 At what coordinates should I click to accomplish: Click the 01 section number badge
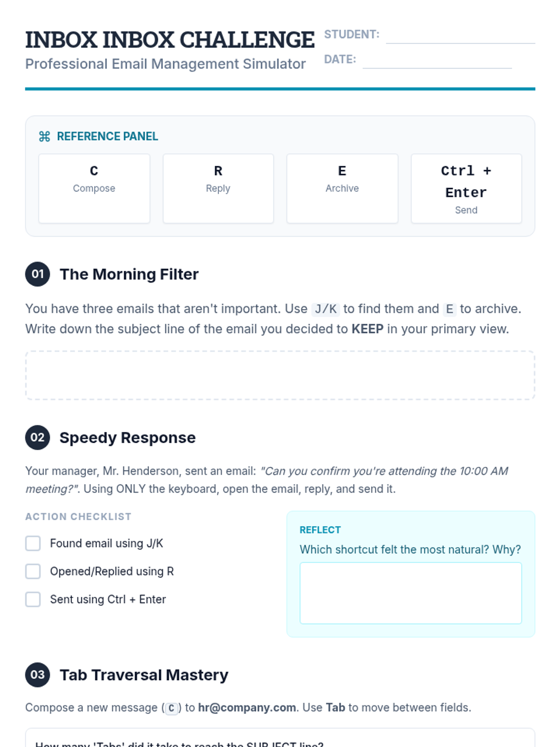point(37,274)
